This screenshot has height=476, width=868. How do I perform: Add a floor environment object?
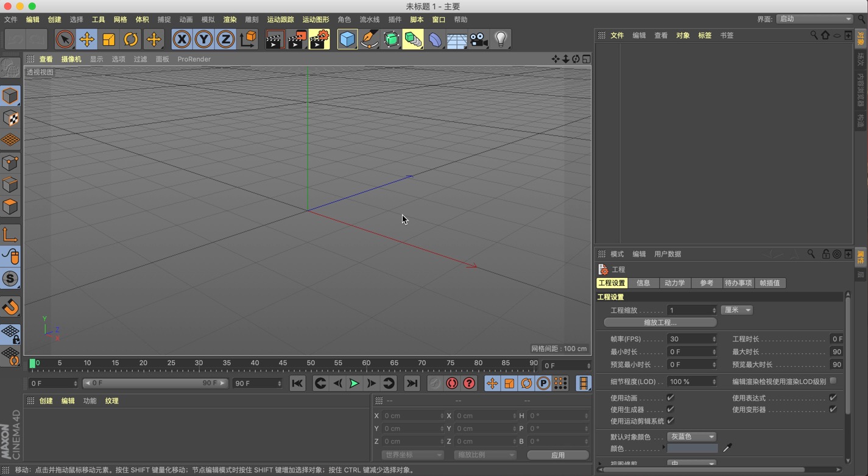(457, 40)
